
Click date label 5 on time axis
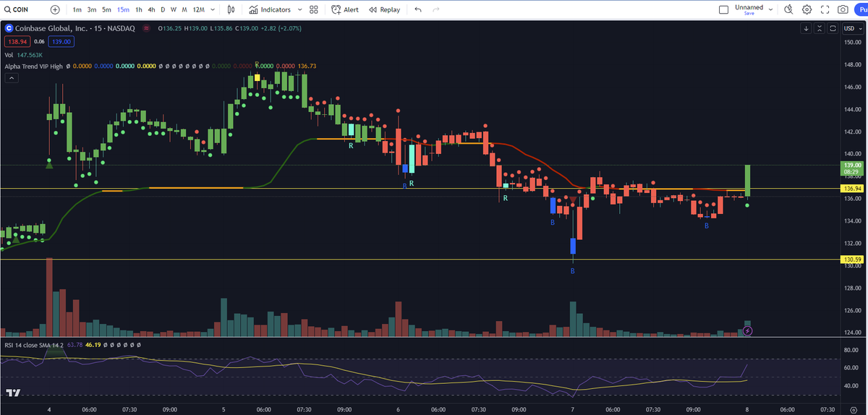click(223, 408)
